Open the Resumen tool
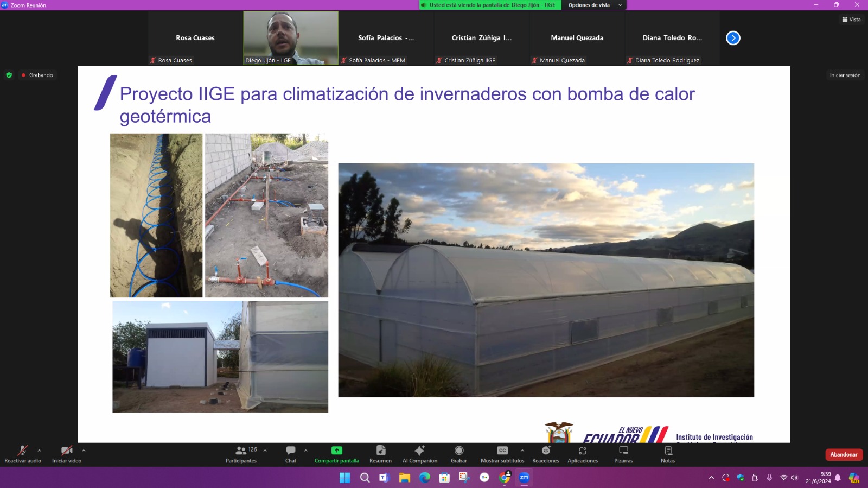The image size is (868, 488). pos(380,454)
